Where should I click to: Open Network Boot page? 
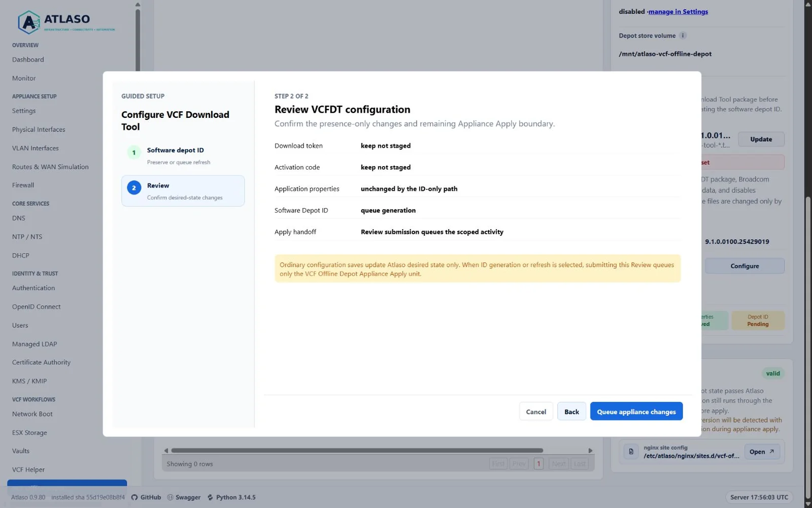tap(32, 414)
